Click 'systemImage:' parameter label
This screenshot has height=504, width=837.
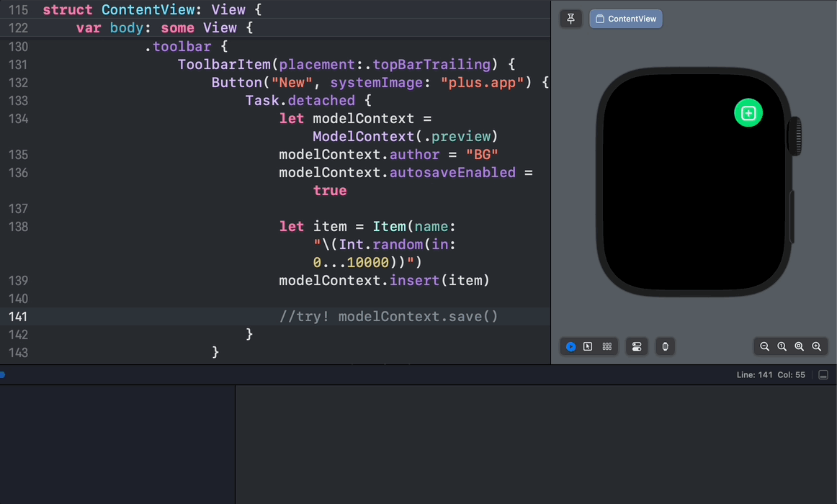(380, 83)
